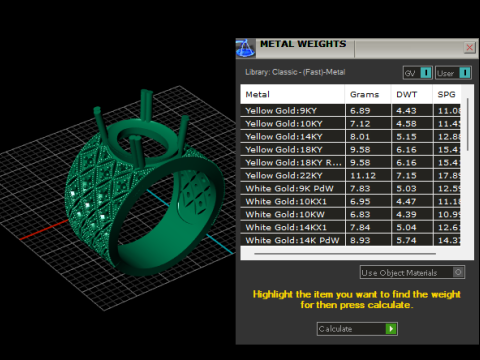Screen dimensions: 480x360
Task: Click the 5.74 DWT value
Action: coord(406,240)
